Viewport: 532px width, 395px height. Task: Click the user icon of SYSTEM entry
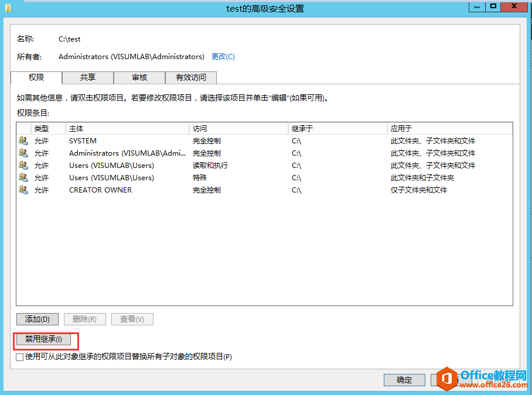tap(23, 140)
